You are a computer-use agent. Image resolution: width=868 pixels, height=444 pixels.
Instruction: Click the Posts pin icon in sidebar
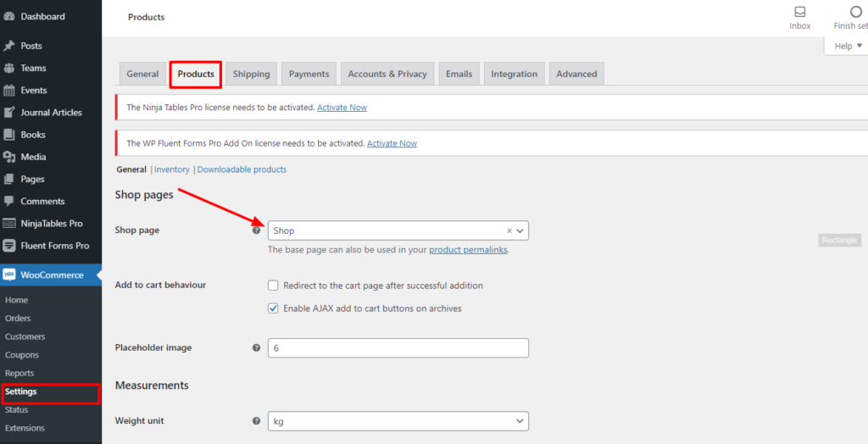pyautogui.click(x=9, y=46)
